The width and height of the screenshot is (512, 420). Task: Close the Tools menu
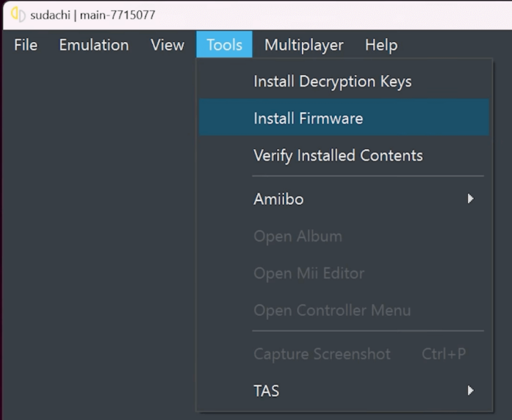pos(224,45)
